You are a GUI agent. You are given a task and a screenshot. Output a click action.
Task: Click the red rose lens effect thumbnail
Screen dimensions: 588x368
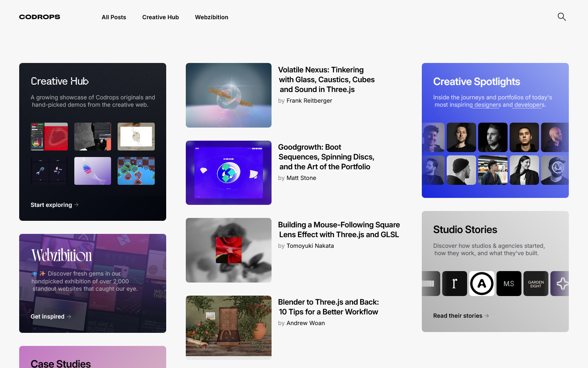(229, 250)
